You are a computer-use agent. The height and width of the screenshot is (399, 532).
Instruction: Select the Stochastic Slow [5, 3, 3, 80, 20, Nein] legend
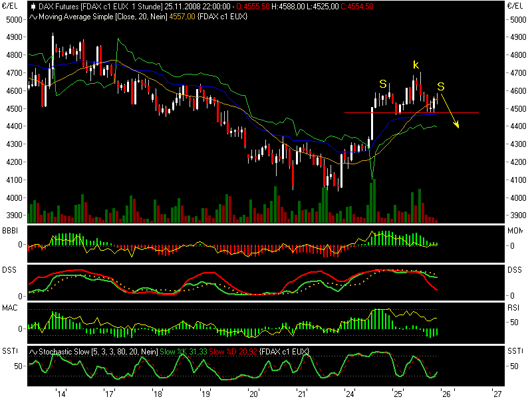tap(98, 352)
